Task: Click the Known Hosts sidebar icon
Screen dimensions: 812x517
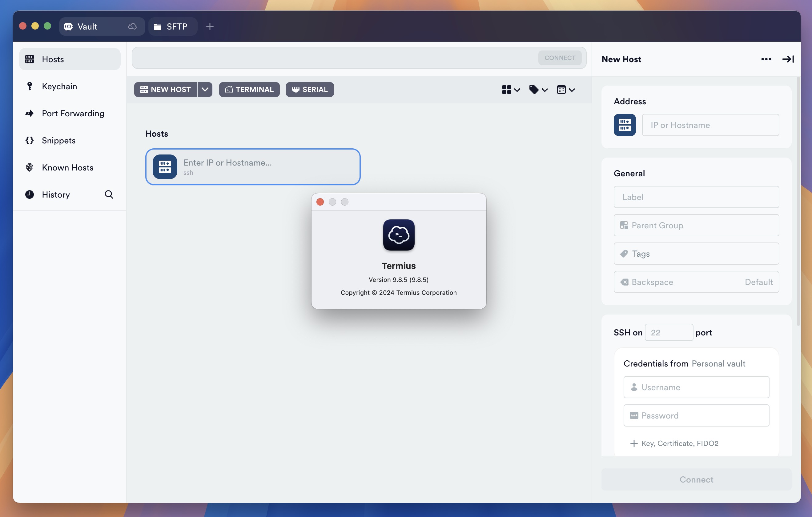Action: (30, 167)
